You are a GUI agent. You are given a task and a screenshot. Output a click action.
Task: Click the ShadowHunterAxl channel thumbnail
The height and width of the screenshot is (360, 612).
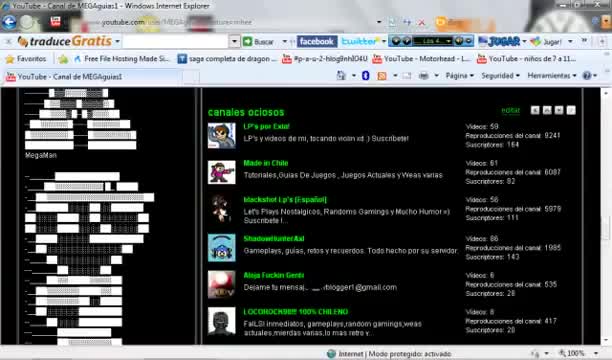221,248
